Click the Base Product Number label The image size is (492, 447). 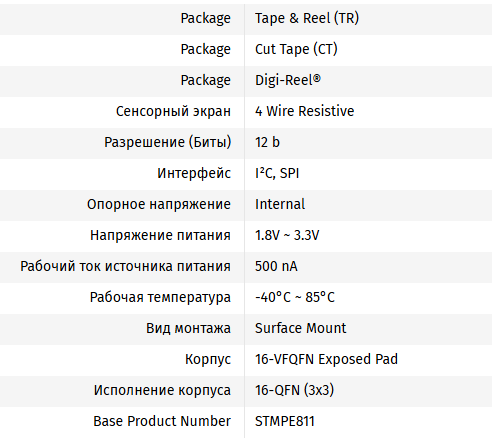click(162, 421)
